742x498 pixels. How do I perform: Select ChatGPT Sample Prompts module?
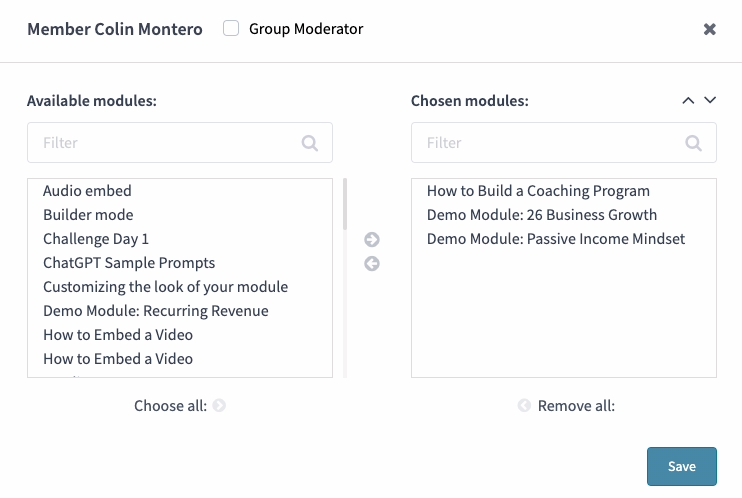[129, 263]
